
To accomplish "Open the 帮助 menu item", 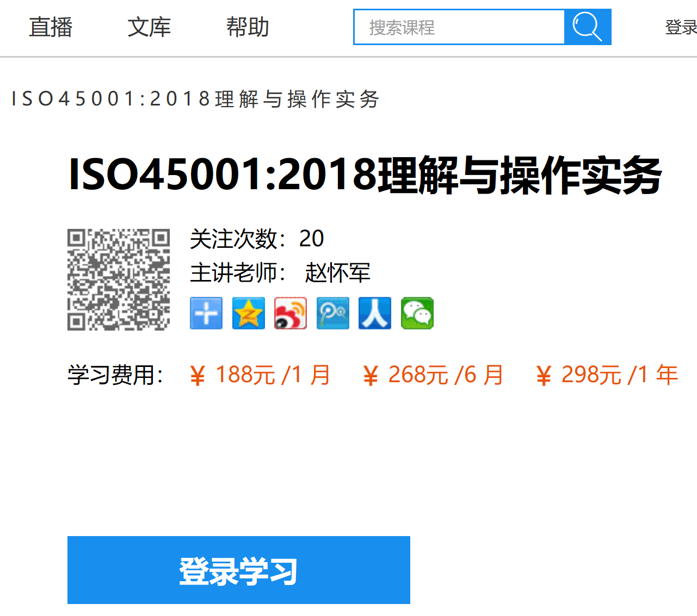I will click(248, 27).
